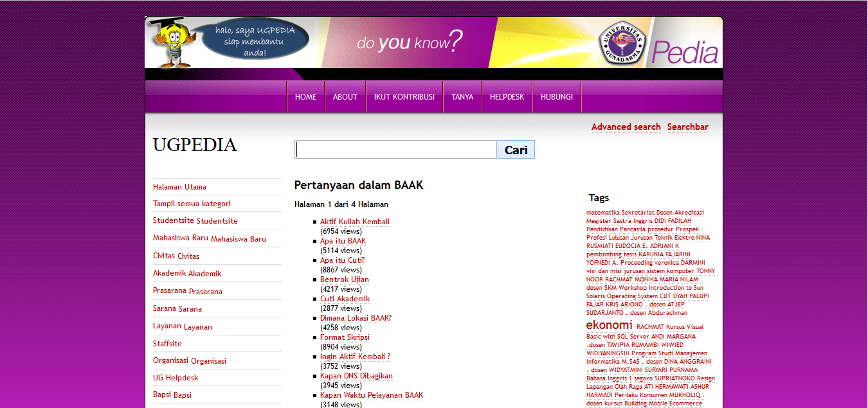Open the 'Format Skripsi' question
Screen dimensions: 868x408
pyautogui.click(x=345, y=337)
